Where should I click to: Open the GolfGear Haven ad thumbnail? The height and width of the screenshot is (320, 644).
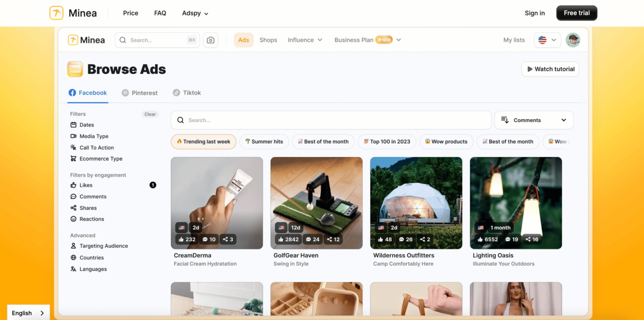point(317,203)
